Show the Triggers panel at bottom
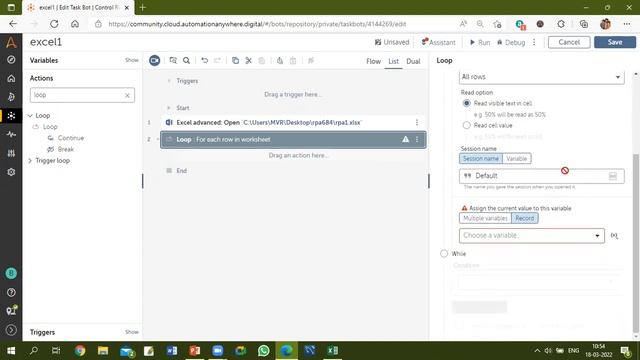 [131, 332]
